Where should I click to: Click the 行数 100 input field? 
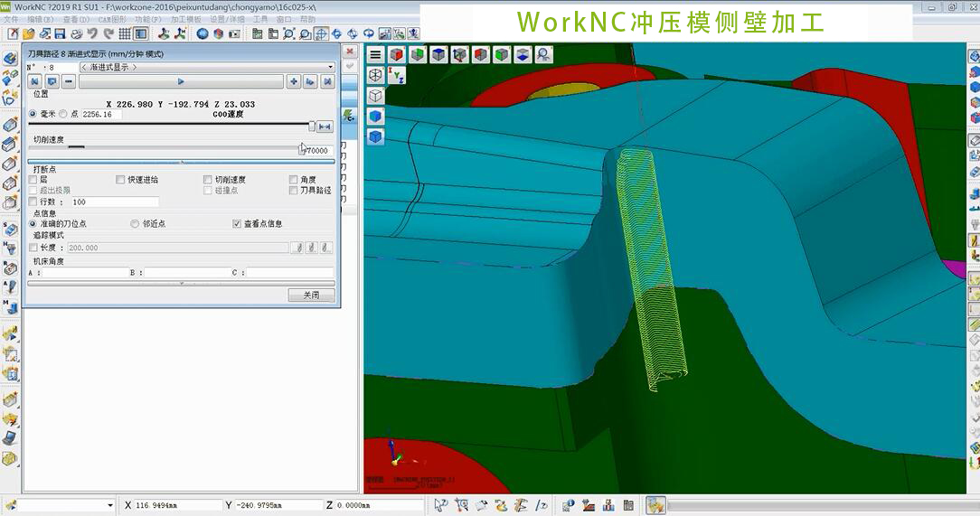(x=115, y=202)
